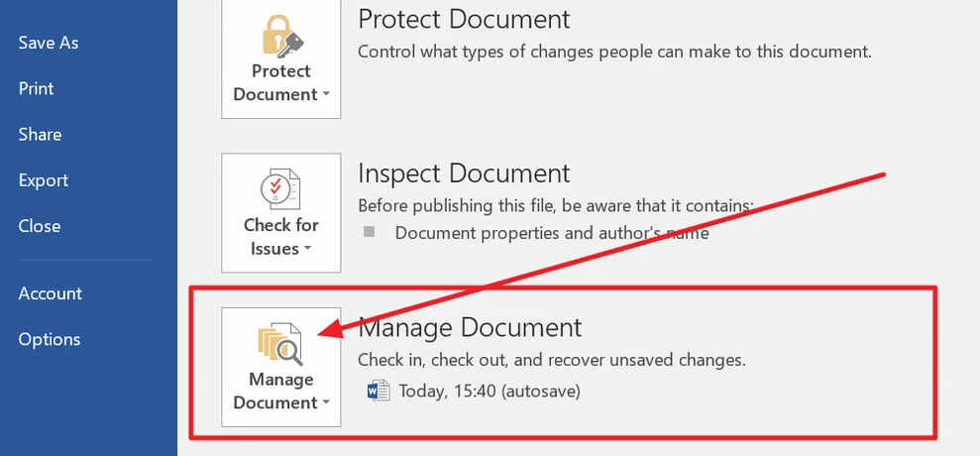Viewport: 980px width, 456px height.
Task: Click the large Inspect Document heading
Action: (x=464, y=173)
